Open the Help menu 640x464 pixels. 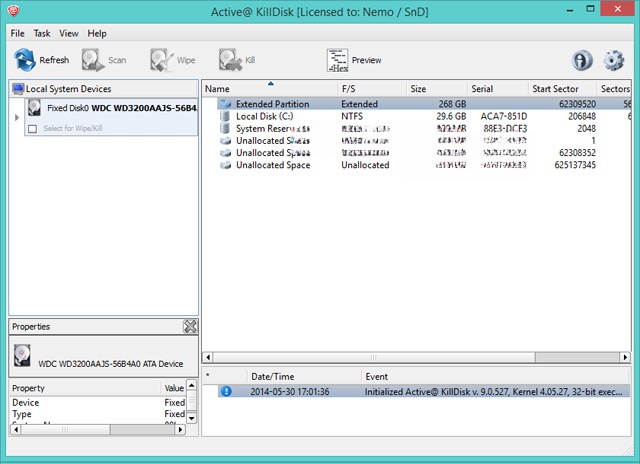(97, 33)
